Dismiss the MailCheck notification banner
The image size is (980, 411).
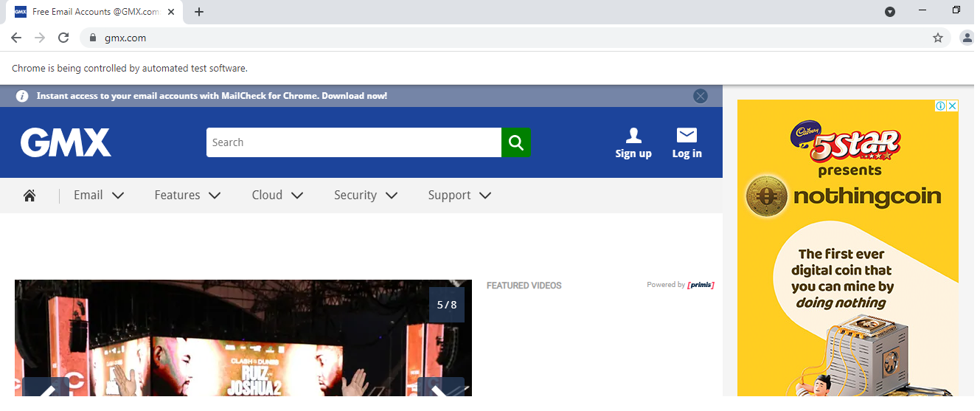pyautogui.click(x=701, y=96)
